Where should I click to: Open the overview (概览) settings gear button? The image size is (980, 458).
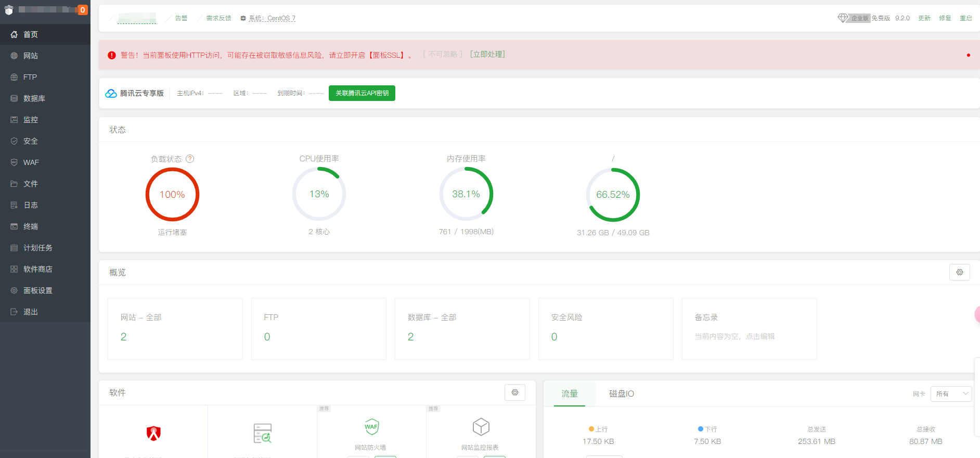click(960, 272)
